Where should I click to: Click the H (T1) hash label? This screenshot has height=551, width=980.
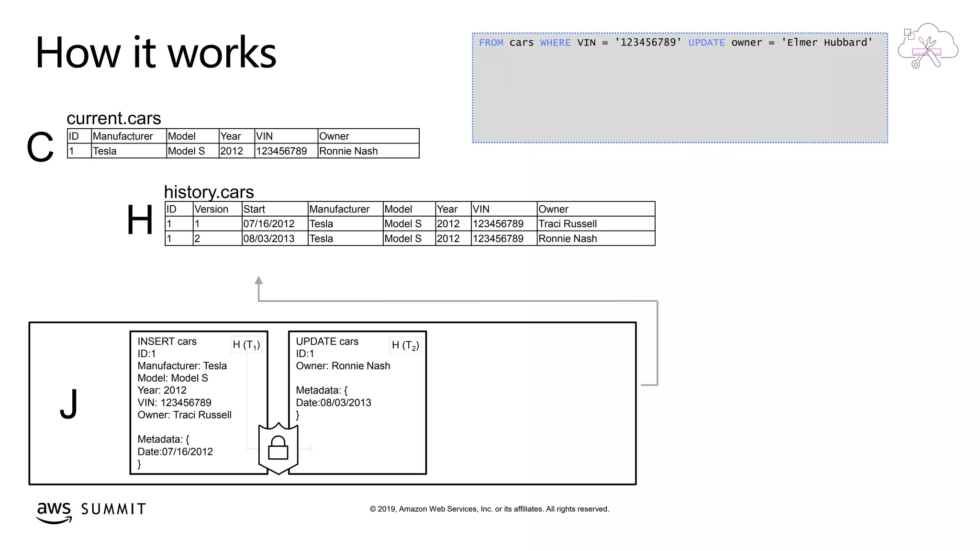point(246,345)
